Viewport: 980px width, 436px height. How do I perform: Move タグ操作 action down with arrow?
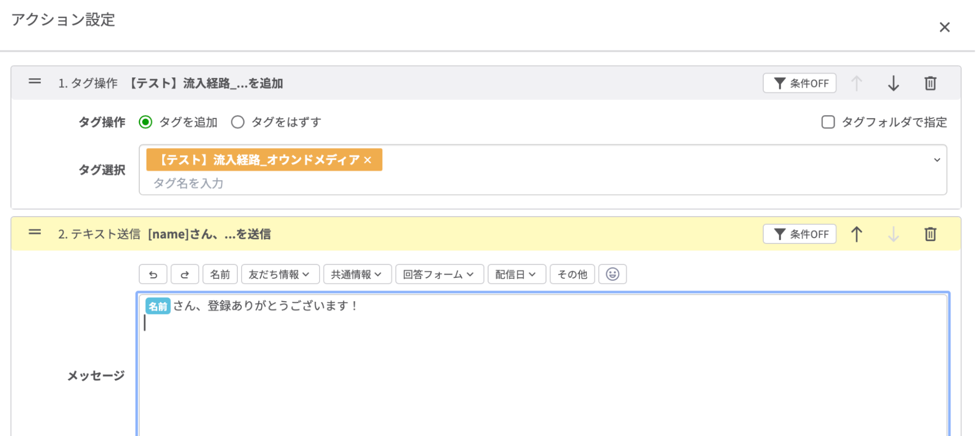pos(893,83)
